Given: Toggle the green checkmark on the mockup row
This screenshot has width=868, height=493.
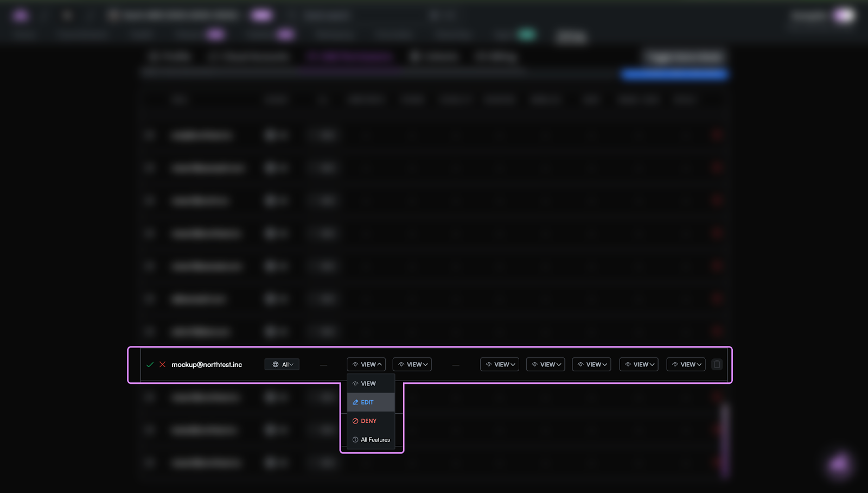Looking at the screenshot, I should pyautogui.click(x=151, y=364).
